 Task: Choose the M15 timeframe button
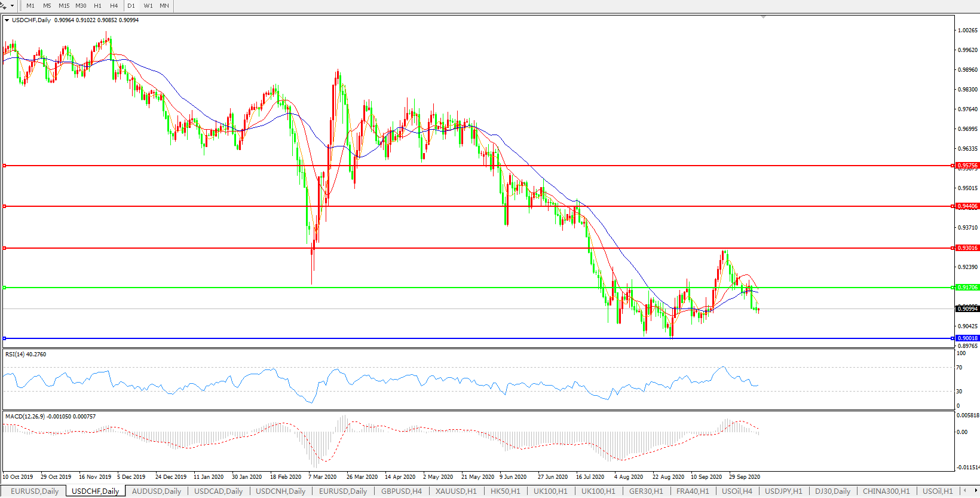[64, 6]
